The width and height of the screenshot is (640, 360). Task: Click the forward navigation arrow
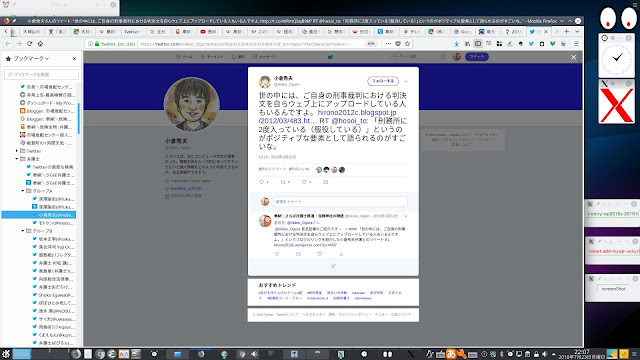tap(19, 44)
